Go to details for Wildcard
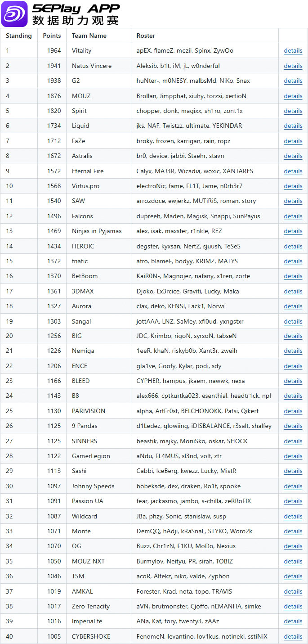Image resolution: width=308 pixels, height=644 pixels. (x=293, y=516)
